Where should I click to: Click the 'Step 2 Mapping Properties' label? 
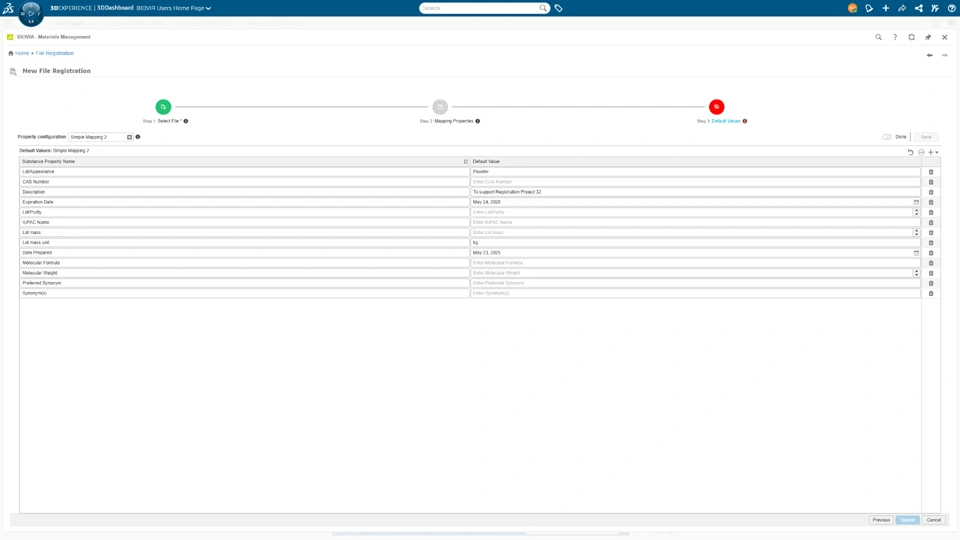(446, 121)
